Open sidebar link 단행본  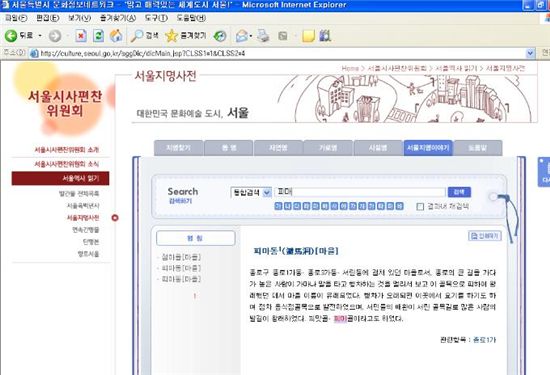pyautogui.click(x=91, y=242)
